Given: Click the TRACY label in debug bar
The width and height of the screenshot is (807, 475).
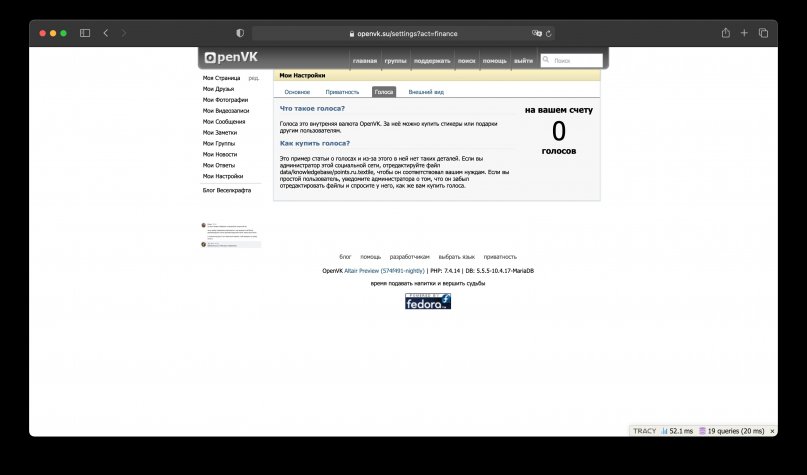Looking at the screenshot, I should coord(644,431).
